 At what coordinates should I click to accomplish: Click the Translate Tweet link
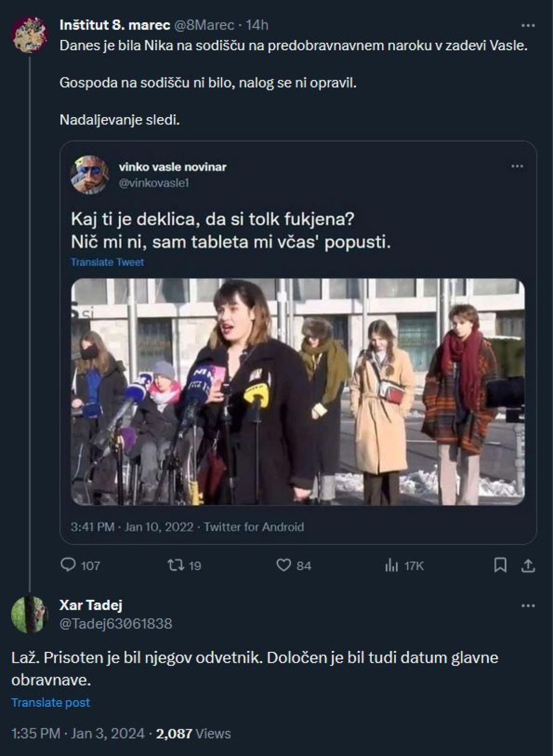[107, 262]
